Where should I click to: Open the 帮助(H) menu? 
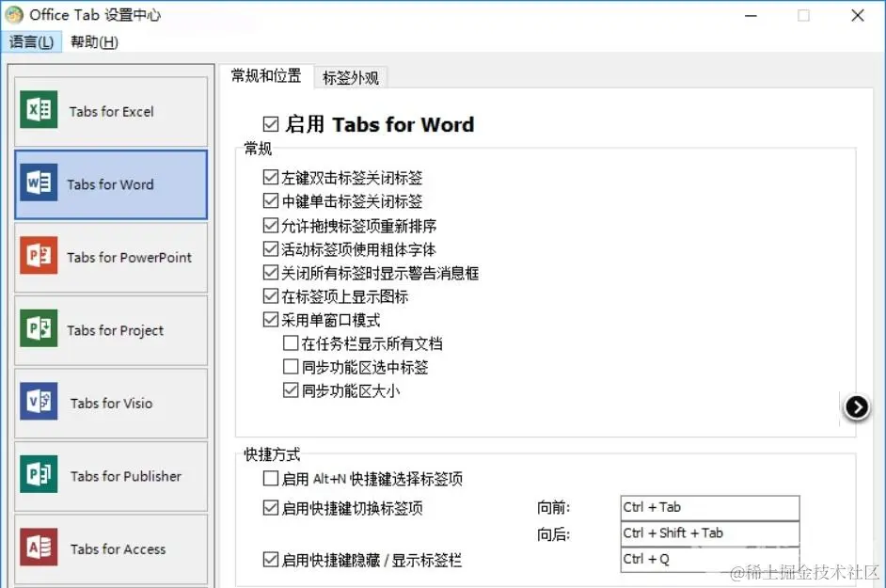[94, 41]
